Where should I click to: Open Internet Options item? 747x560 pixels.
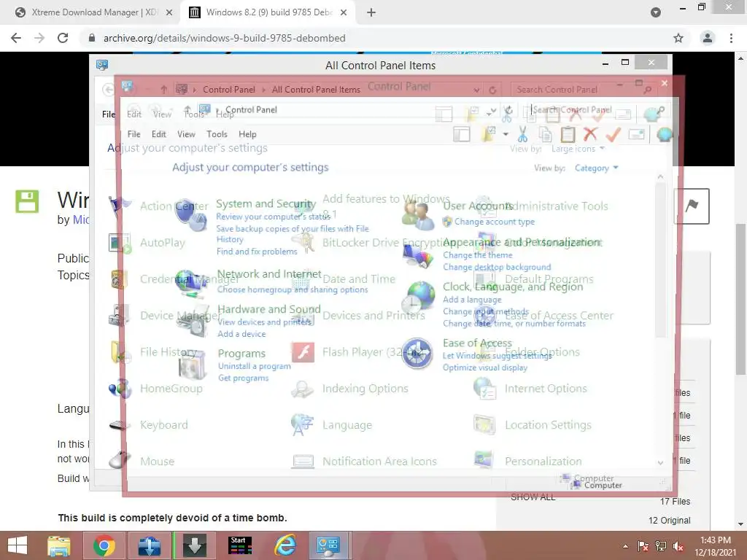(530, 389)
